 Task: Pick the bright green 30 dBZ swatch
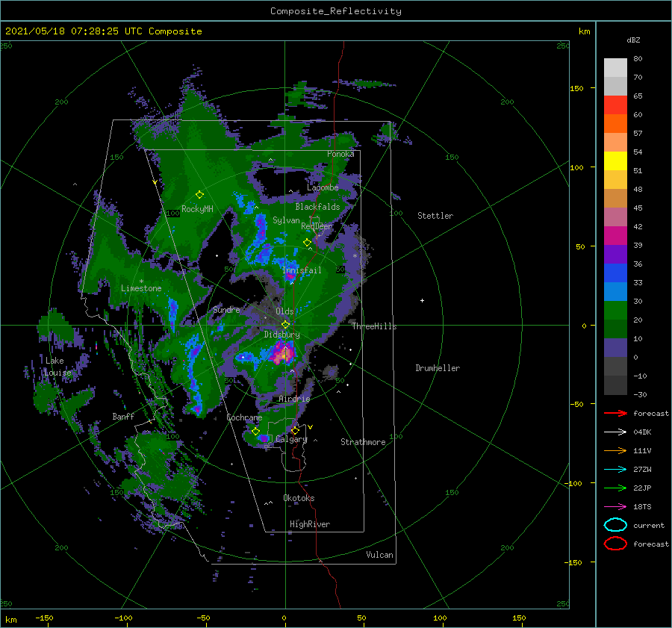coord(615,311)
